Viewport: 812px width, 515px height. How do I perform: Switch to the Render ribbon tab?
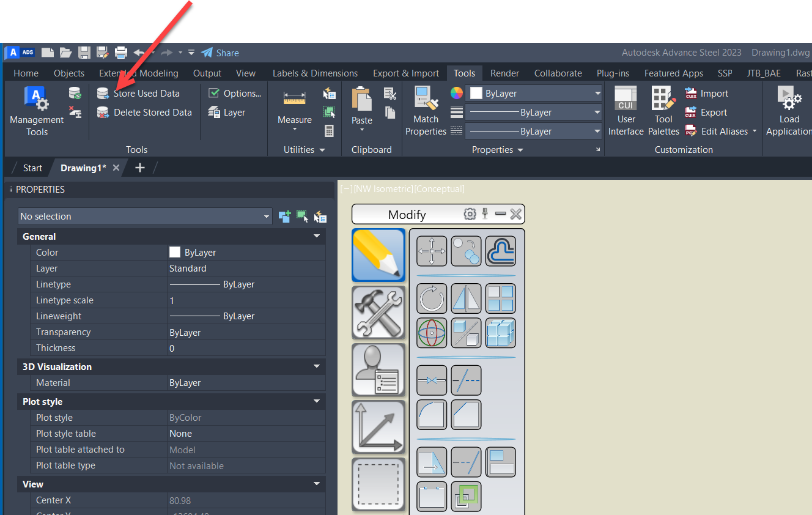click(504, 73)
